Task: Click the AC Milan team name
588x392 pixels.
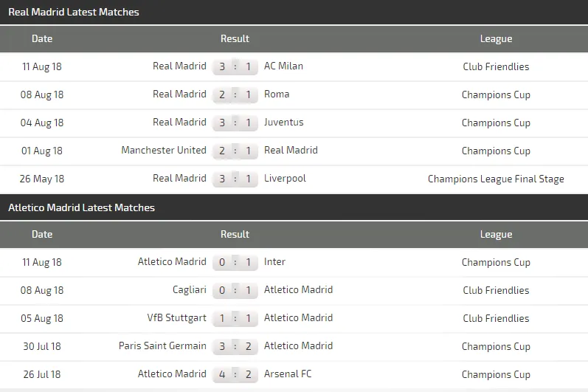Action: point(283,66)
